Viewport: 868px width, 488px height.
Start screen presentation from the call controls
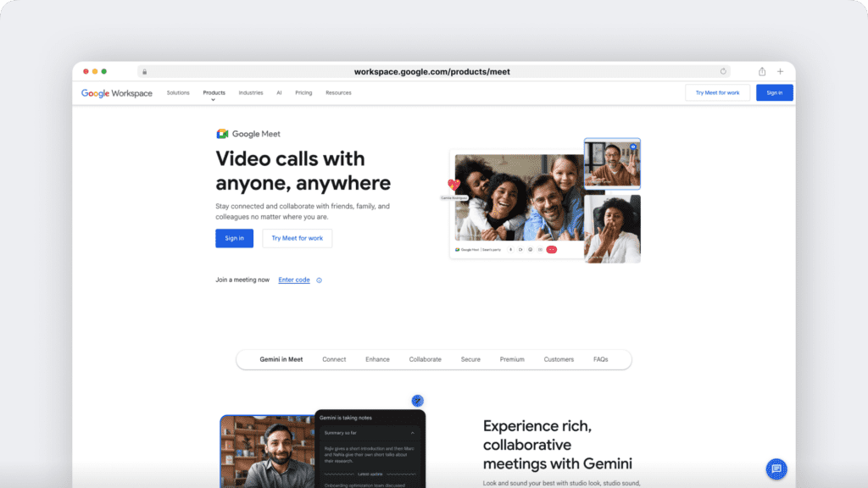coord(540,250)
